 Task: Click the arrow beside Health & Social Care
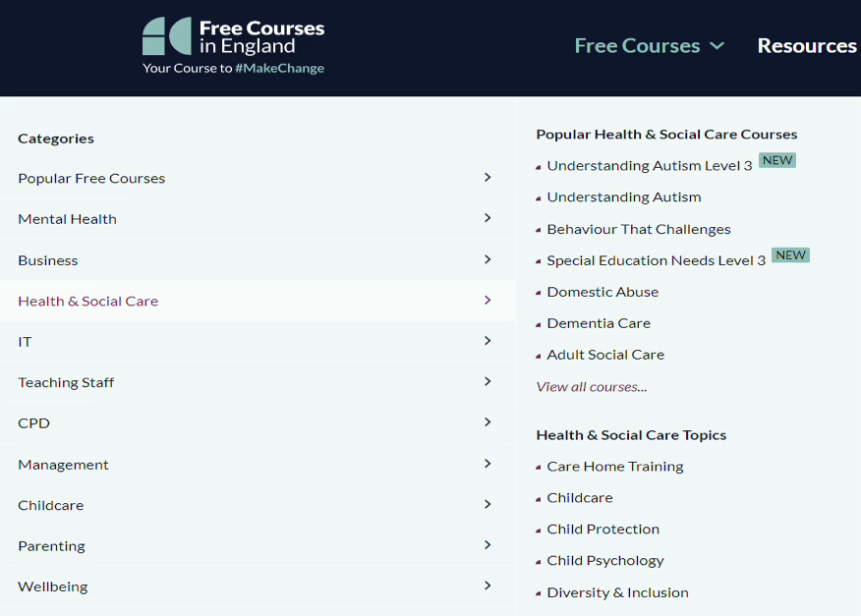pyautogui.click(x=488, y=301)
